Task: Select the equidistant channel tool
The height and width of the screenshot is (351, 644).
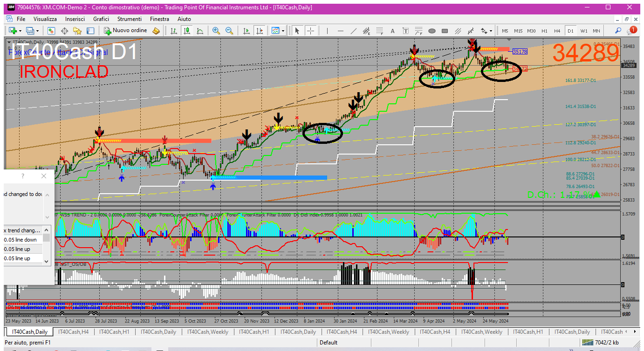Action: tap(366, 31)
